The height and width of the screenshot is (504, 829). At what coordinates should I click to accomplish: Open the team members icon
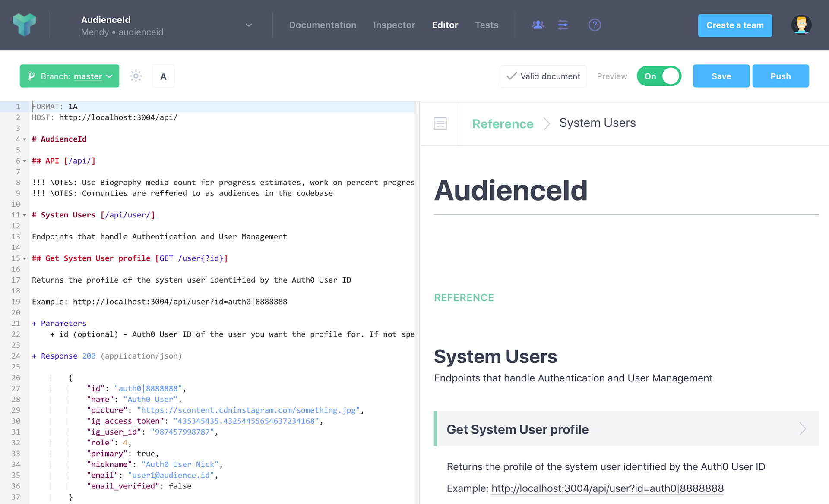[538, 25]
